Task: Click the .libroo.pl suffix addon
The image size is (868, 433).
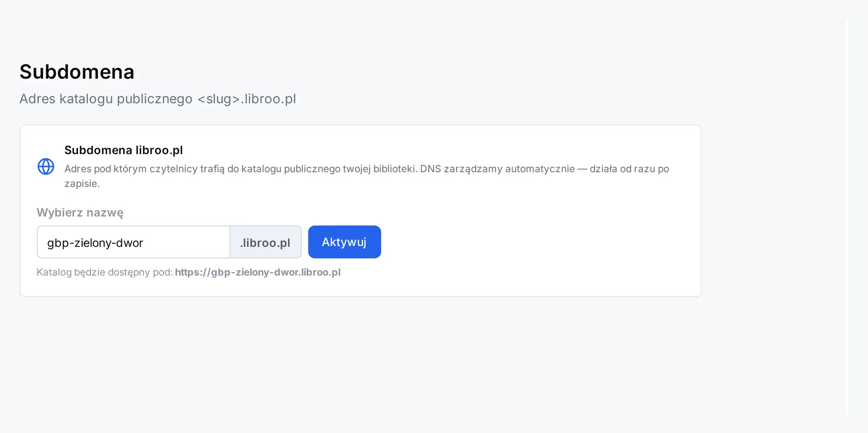Action: [x=265, y=242]
